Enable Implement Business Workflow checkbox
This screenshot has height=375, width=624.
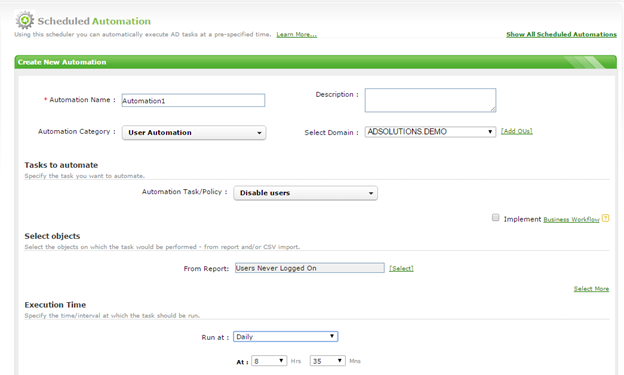tap(495, 217)
